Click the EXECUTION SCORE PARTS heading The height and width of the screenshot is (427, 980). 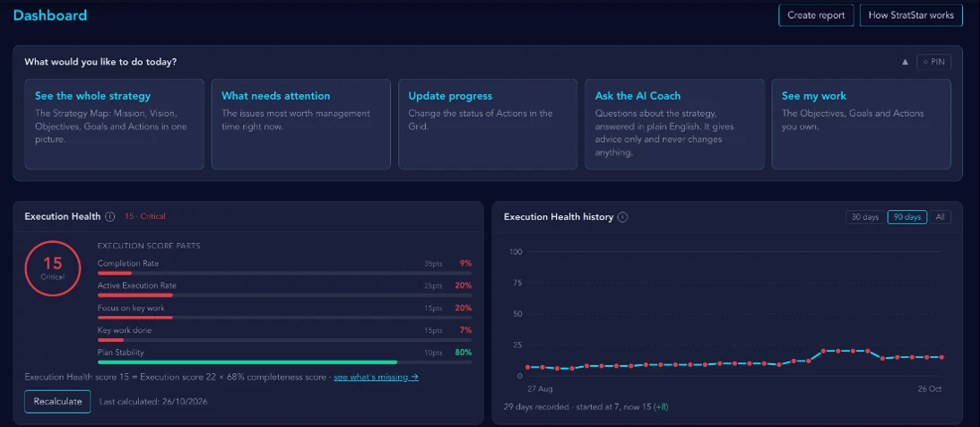click(x=149, y=246)
